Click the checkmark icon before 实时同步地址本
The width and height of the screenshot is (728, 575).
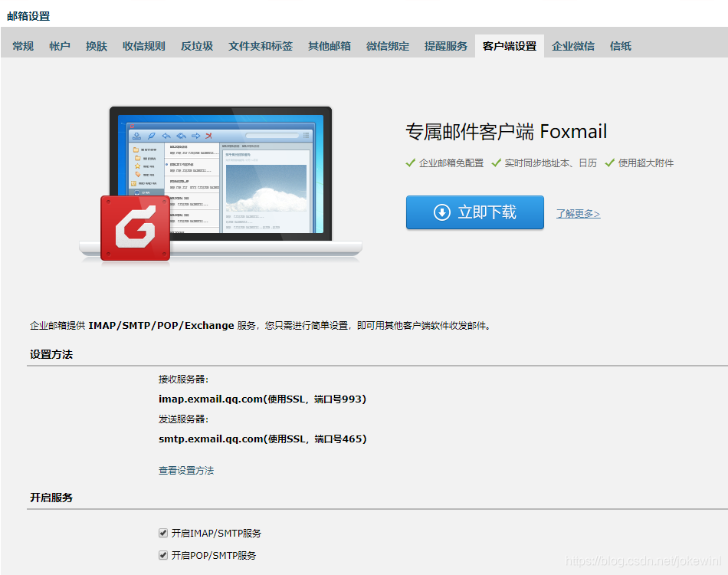[x=497, y=163]
